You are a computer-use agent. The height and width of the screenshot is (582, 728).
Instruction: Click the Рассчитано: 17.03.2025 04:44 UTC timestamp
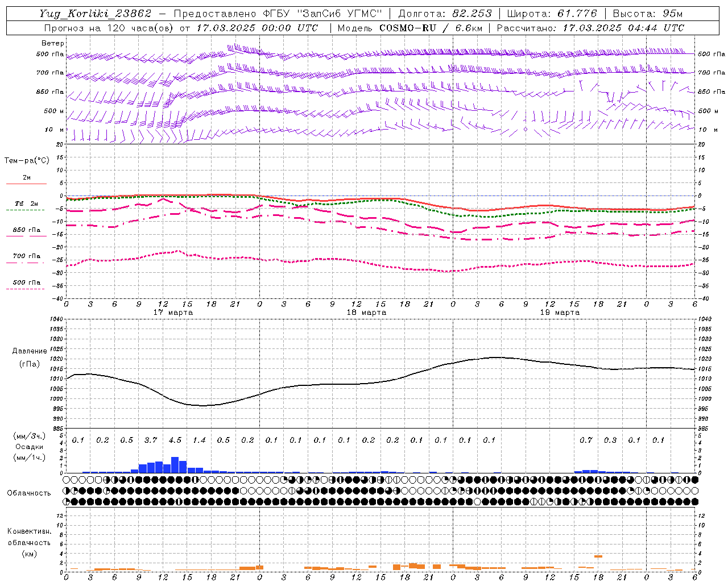coord(590,28)
